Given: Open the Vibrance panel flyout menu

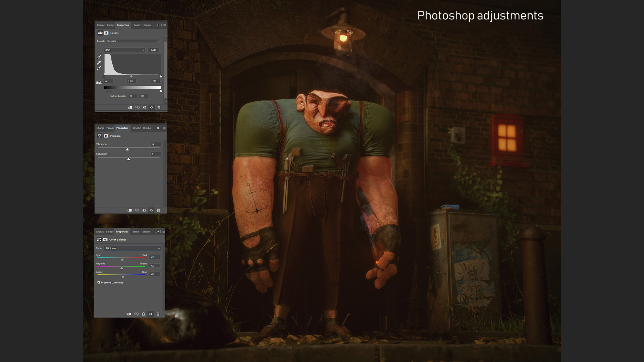Looking at the screenshot, I should 164,128.
